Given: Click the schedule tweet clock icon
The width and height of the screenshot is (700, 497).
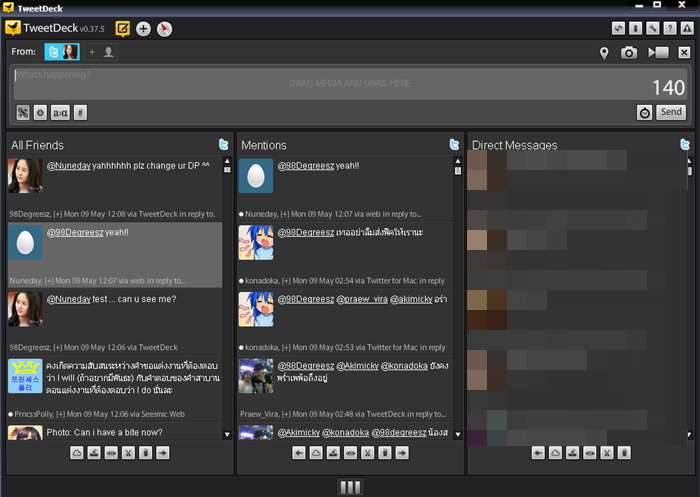Looking at the screenshot, I should (x=645, y=113).
